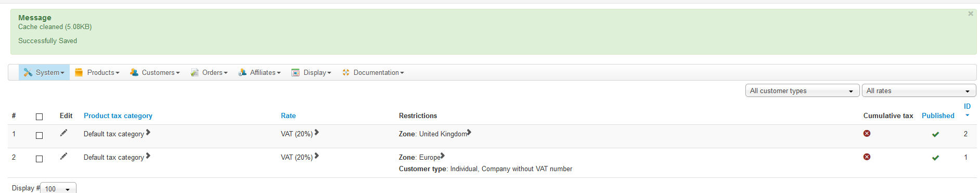This screenshot has width=980, height=193.
Task: Click the pencil edit icon in row 1
Action: (x=63, y=133)
